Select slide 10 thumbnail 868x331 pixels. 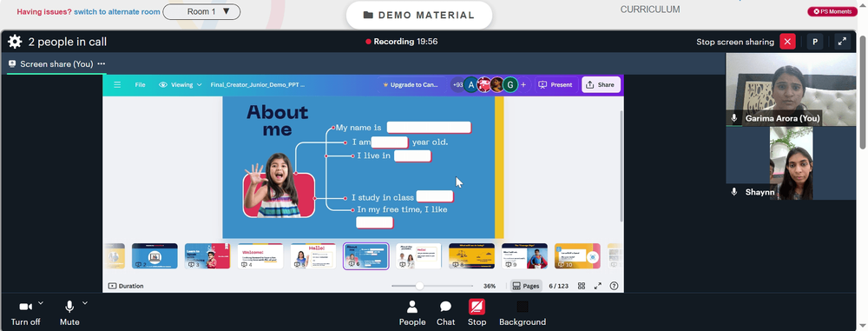[x=577, y=256]
